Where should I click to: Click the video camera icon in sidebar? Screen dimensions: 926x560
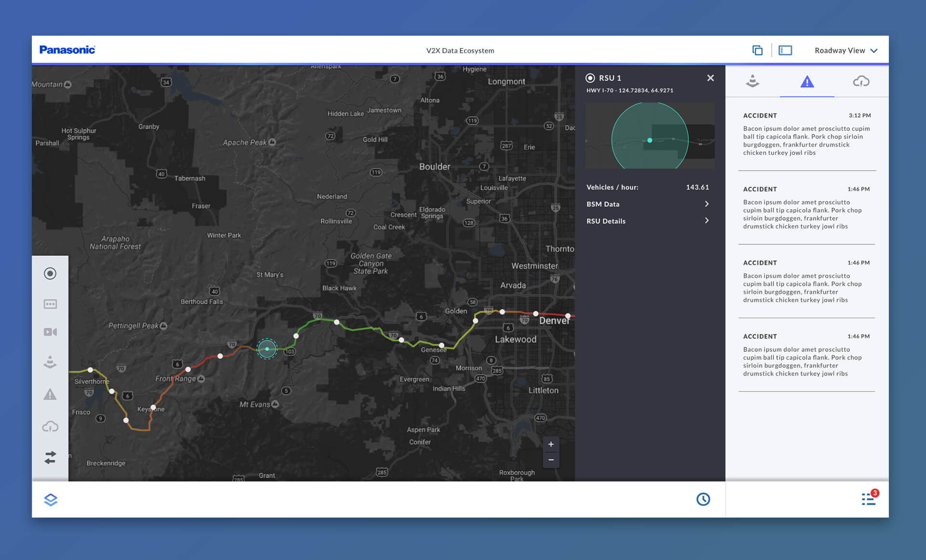click(x=50, y=332)
